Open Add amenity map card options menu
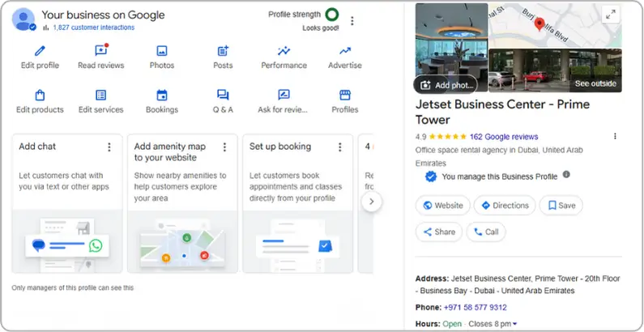This screenshot has width=644, height=332. (224, 147)
